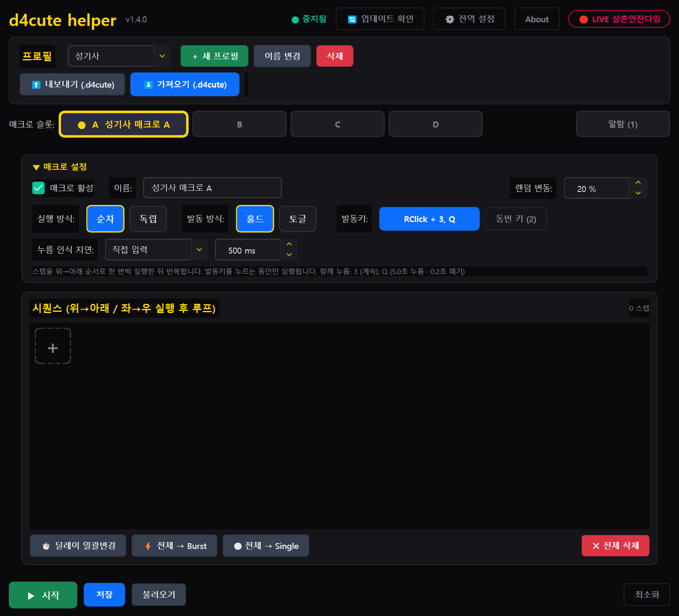Click the lightning icon in 전체 → Burst
The width and height of the screenshot is (679, 616).
click(148, 546)
